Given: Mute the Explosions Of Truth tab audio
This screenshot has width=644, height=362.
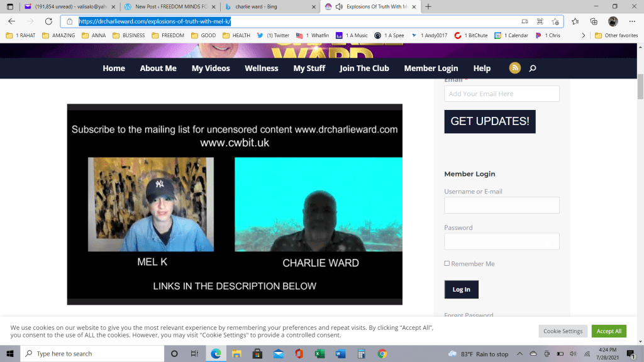Looking at the screenshot, I should (x=339, y=7).
